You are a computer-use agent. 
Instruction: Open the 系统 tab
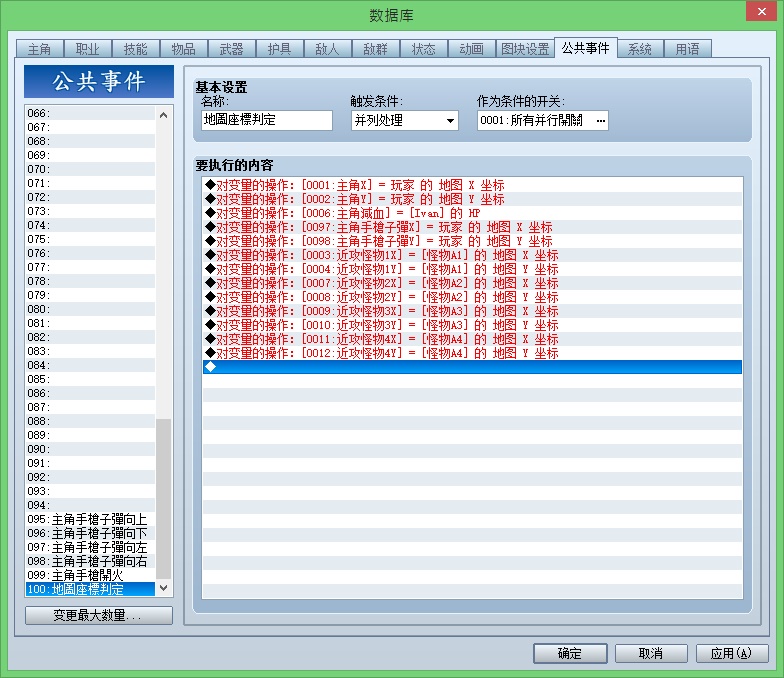point(640,49)
